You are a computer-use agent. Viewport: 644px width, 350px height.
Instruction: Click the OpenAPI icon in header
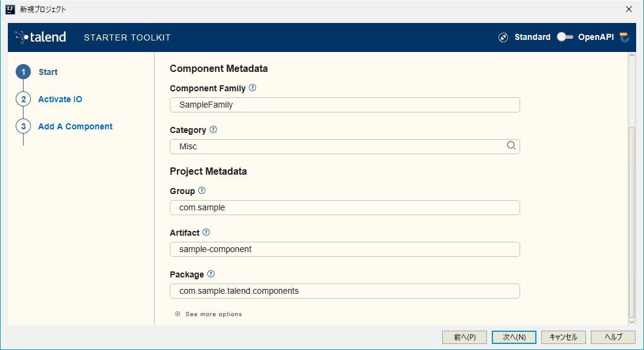point(624,37)
